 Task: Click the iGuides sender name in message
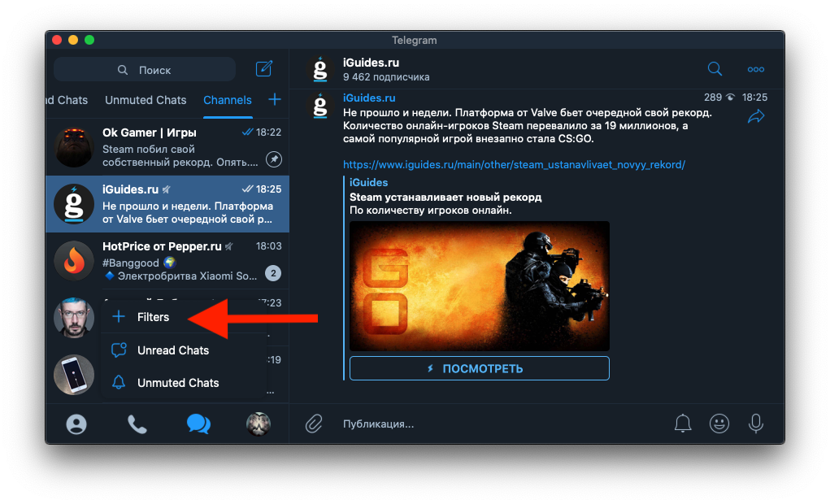pyautogui.click(x=369, y=98)
